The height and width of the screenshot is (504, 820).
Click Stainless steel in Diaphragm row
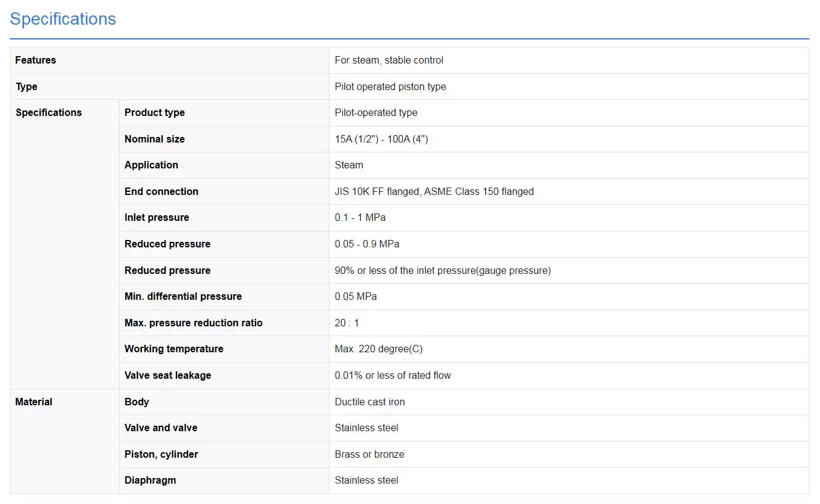(367, 480)
